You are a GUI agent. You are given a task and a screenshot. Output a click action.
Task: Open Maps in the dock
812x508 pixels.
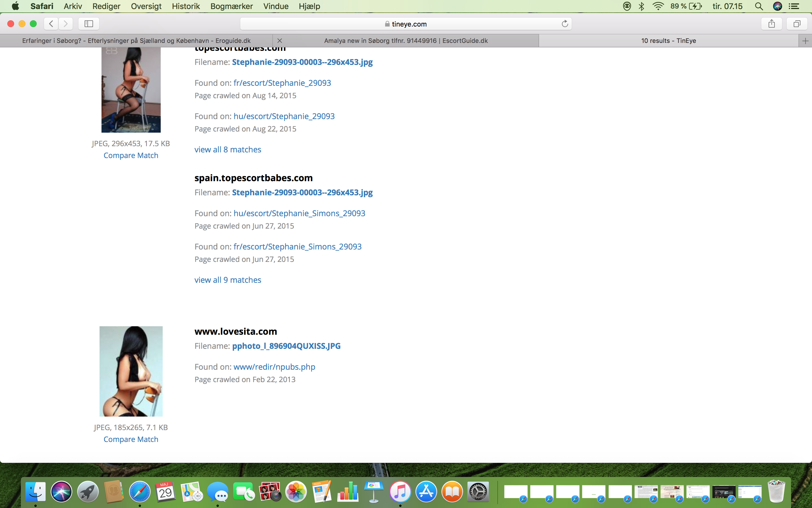point(192,492)
